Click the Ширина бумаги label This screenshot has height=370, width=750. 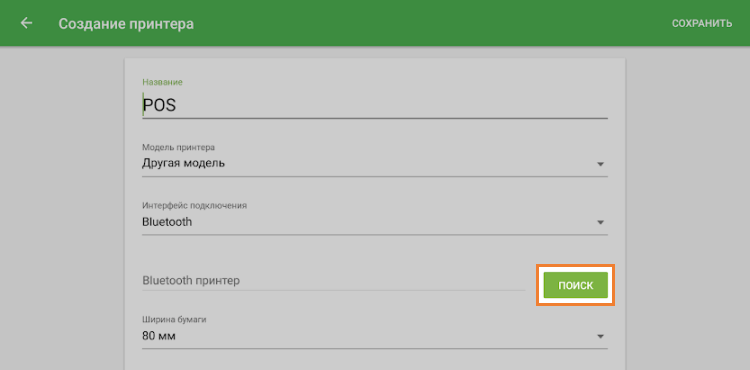[174, 319]
